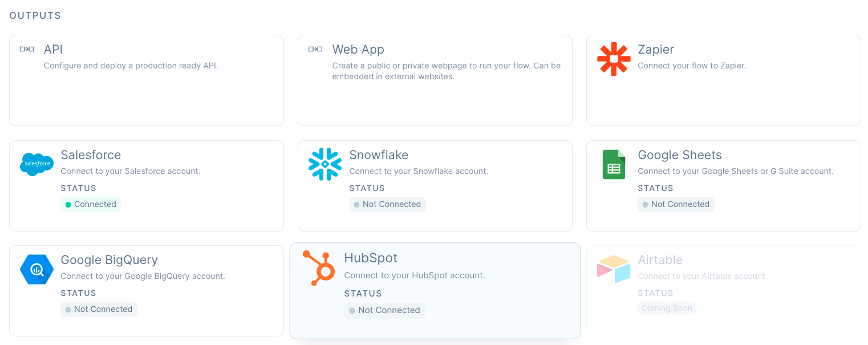Click the Airtable grid icon
This screenshot has width=868, height=345.
click(x=614, y=268)
